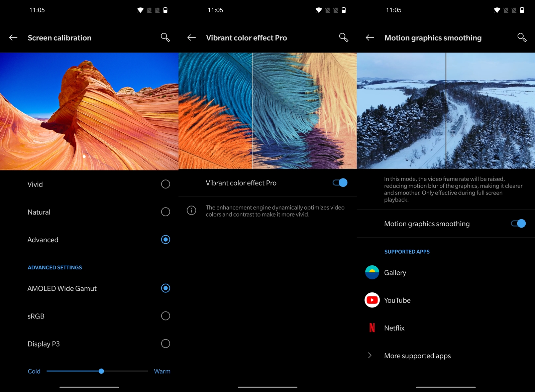Image resolution: width=535 pixels, height=392 pixels.
Task: Tap the navigation pill under Motion graphics smoothing
Action: pyautogui.click(x=446, y=387)
